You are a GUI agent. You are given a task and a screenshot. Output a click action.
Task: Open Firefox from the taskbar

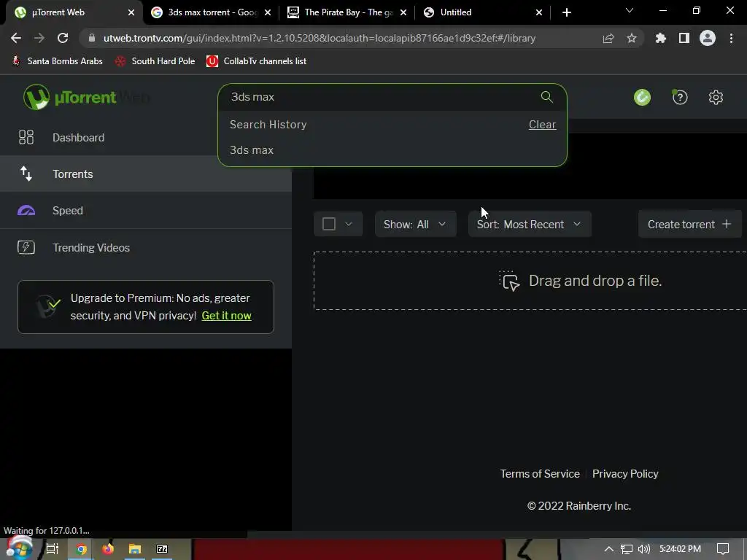click(108, 549)
